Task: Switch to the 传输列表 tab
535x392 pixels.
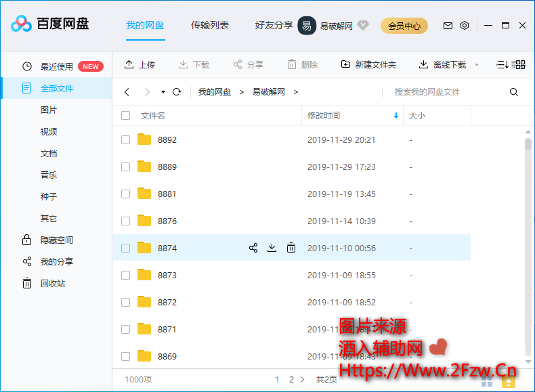Action: point(210,25)
